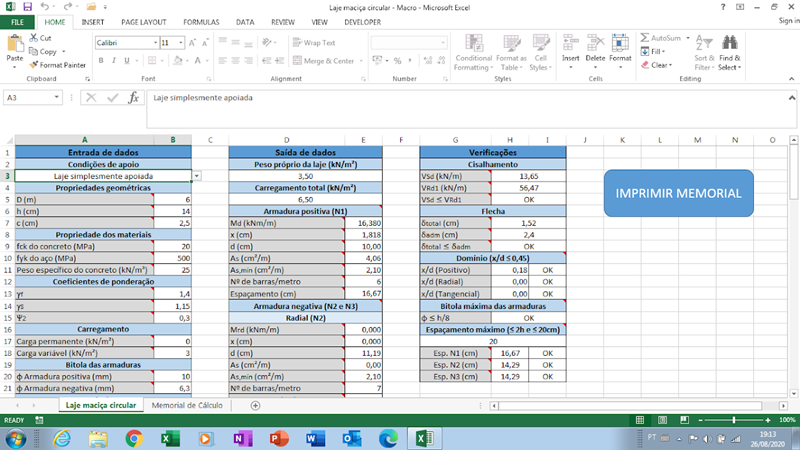Switch to the Memorial de Cálculo sheet
Screen dimensions: 800x450
point(188,405)
